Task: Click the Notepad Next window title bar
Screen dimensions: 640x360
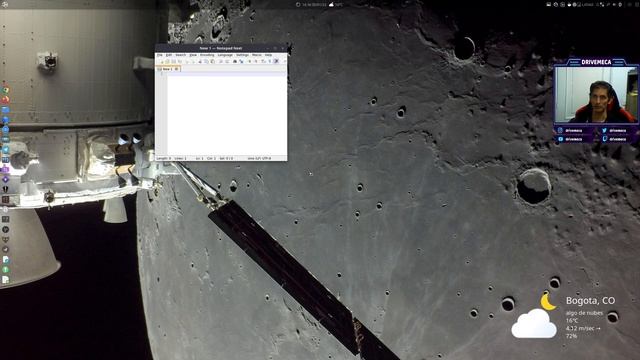Action: tap(221, 48)
